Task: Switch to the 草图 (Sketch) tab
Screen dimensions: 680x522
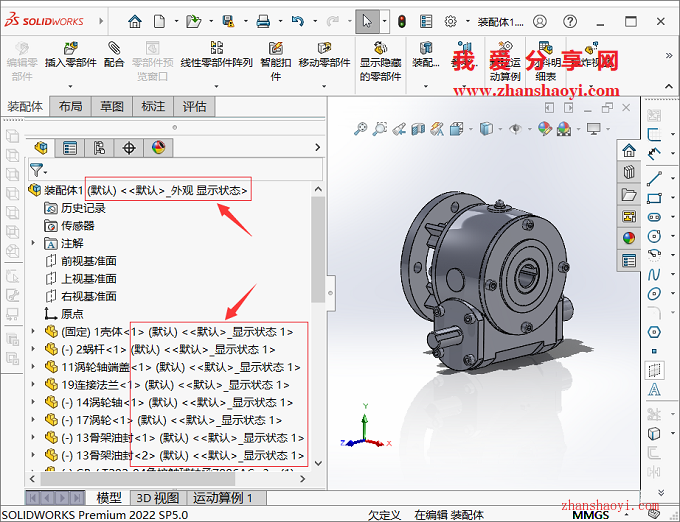Action: click(x=111, y=106)
